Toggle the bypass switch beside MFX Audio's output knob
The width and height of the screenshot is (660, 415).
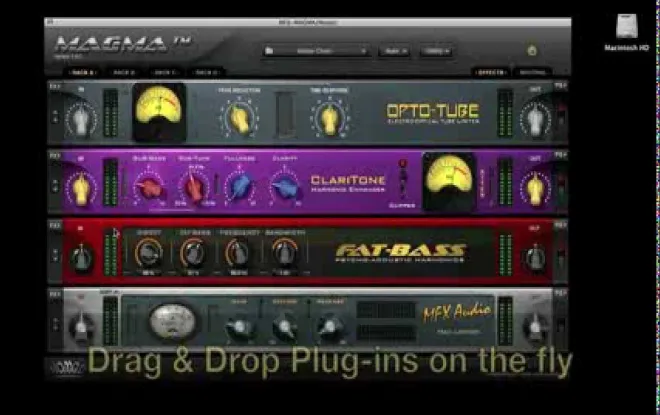click(560, 324)
